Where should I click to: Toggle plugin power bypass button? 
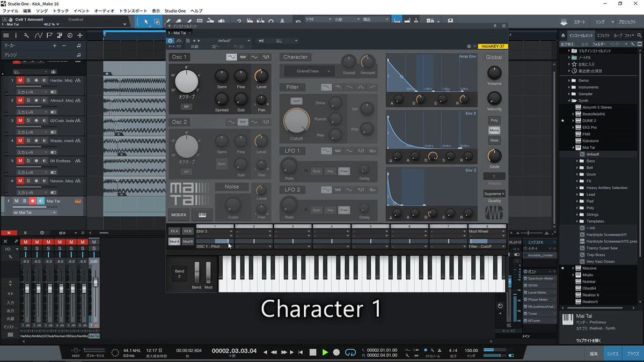tap(171, 40)
